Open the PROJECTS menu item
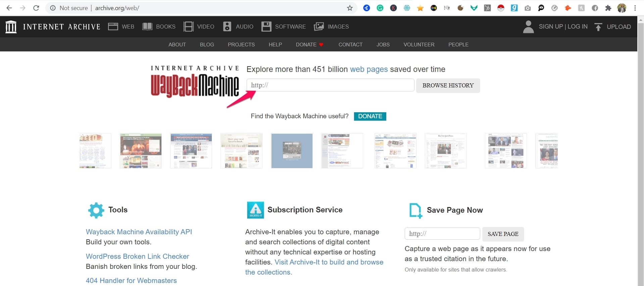Viewport: 644px width, 286px height. pyautogui.click(x=241, y=45)
